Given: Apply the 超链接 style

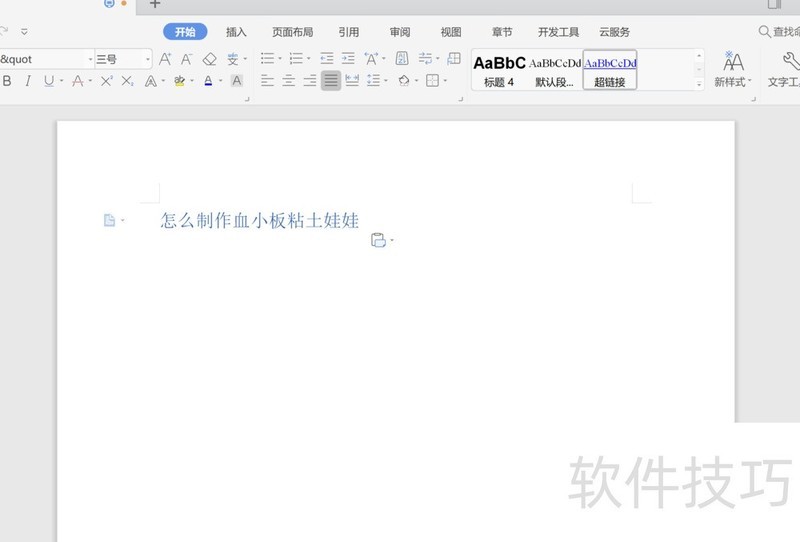Looking at the screenshot, I should click(x=610, y=70).
